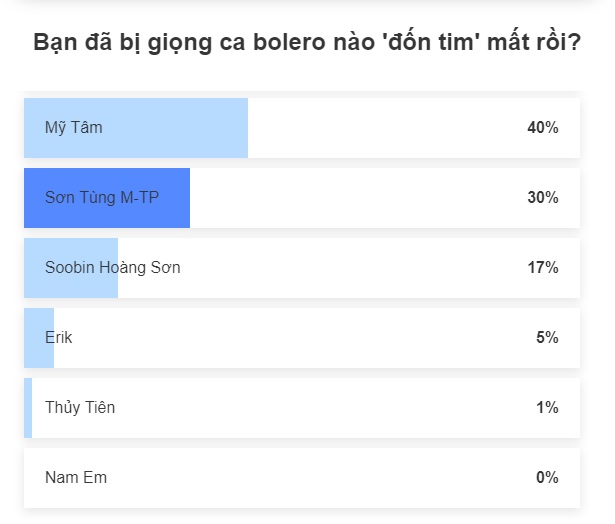Click the blank area of Thủy Tiên row
The width and height of the screenshot is (615, 524).
[x=300, y=408]
